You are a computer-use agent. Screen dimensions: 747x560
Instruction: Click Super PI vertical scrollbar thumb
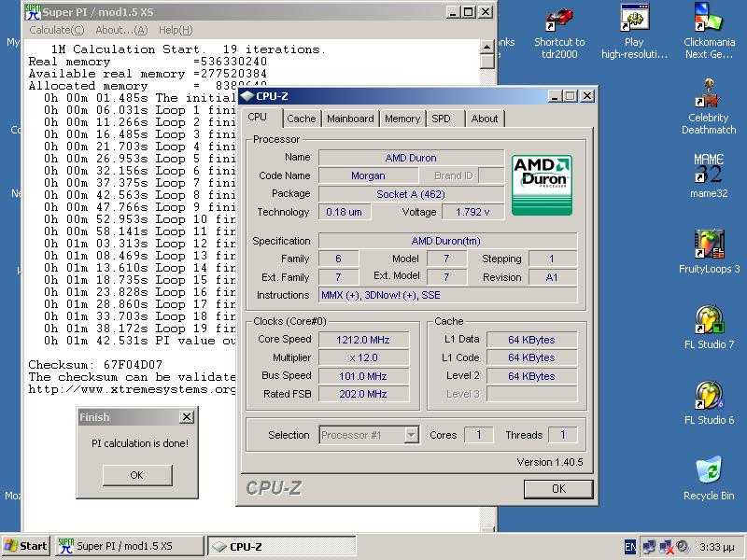click(486, 61)
